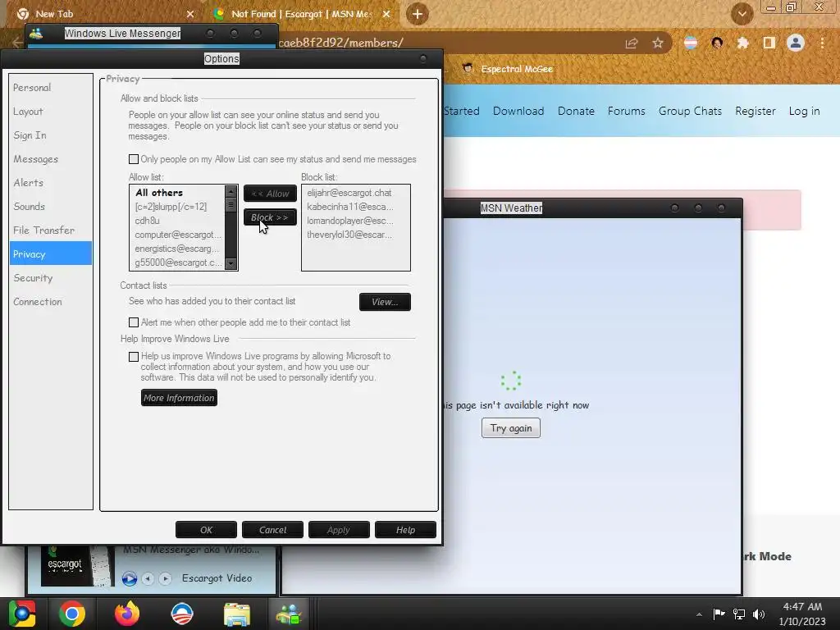Select cdh8u in Allow list

click(148, 221)
